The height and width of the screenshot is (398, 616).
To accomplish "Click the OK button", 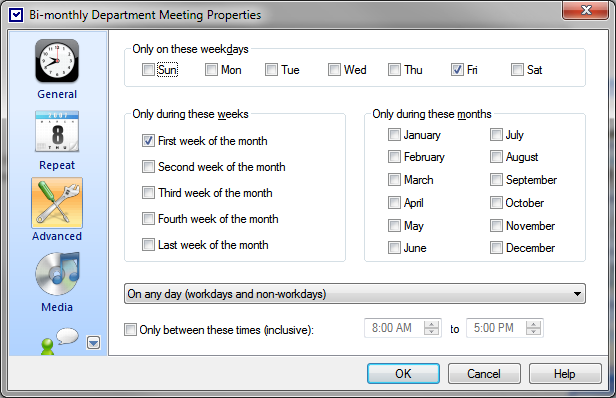I will [403, 373].
